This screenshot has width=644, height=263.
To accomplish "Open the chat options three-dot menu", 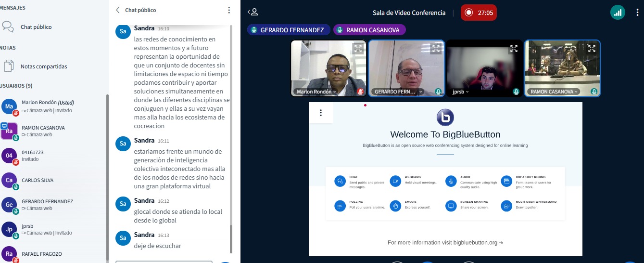I will 229,10.
